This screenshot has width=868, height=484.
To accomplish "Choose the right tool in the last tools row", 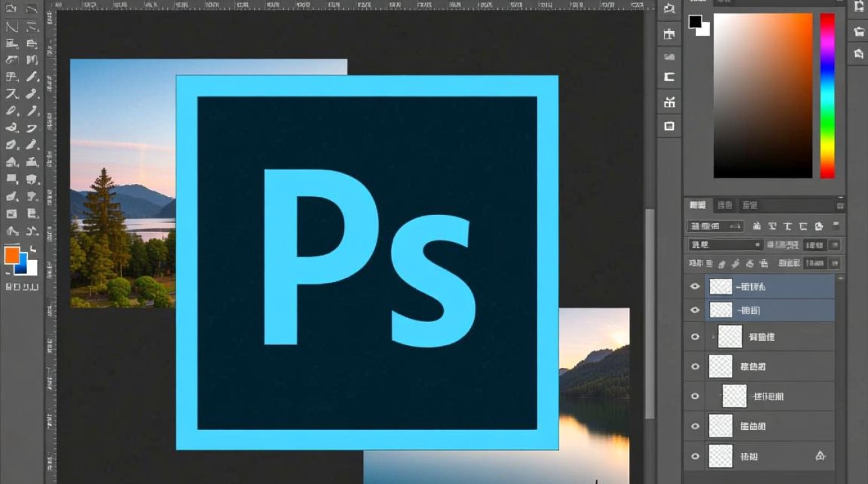I will coord(32,230).
